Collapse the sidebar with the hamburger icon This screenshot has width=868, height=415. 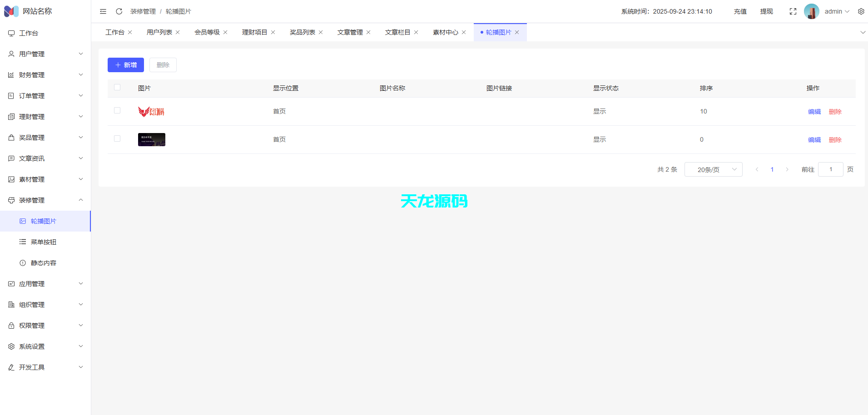[103, 11]
